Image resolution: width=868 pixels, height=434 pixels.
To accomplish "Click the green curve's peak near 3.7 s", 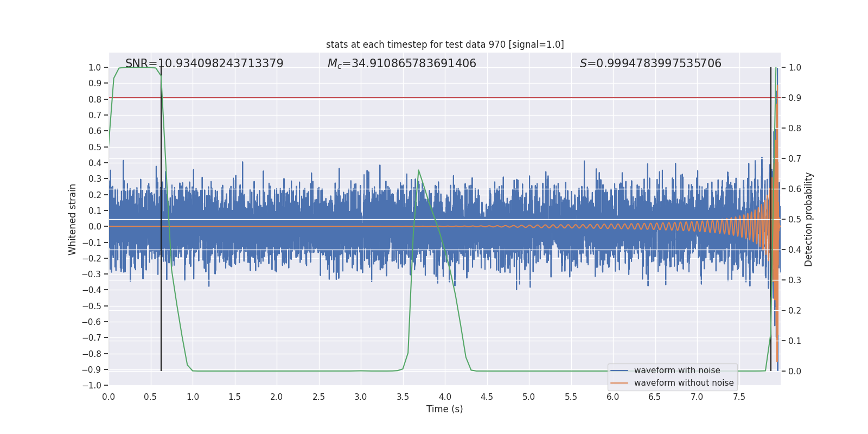I will tap(418, 170).
